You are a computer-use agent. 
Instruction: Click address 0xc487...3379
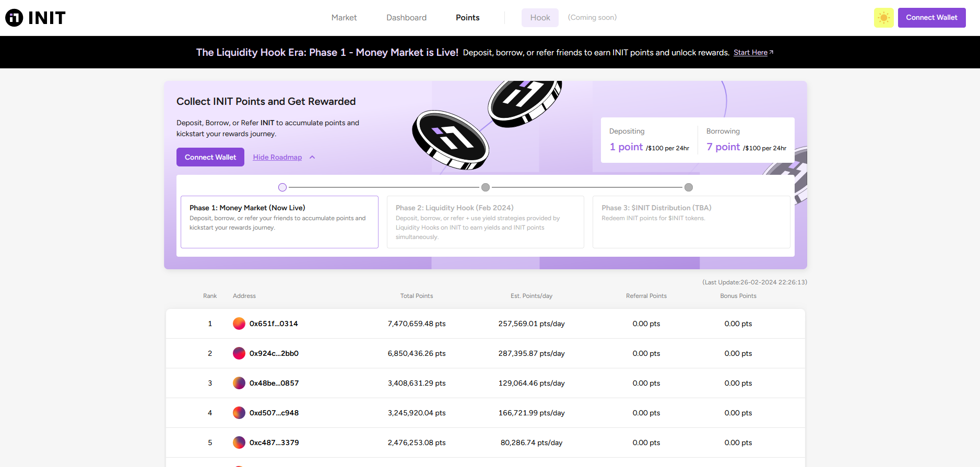pos(274,442)
